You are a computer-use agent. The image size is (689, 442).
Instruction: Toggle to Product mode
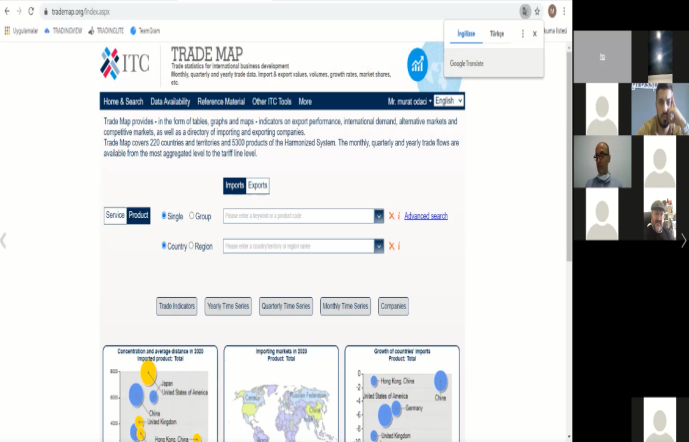coord(138,215)
